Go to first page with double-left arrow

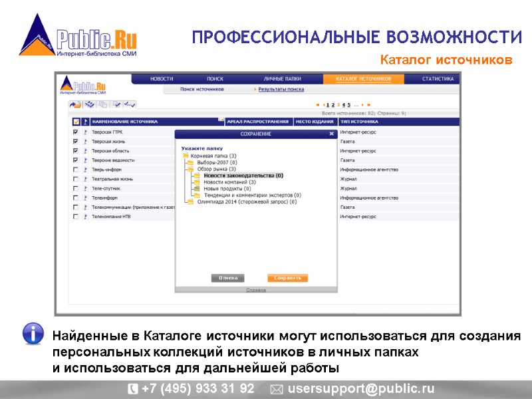click(x=318, y=105)
